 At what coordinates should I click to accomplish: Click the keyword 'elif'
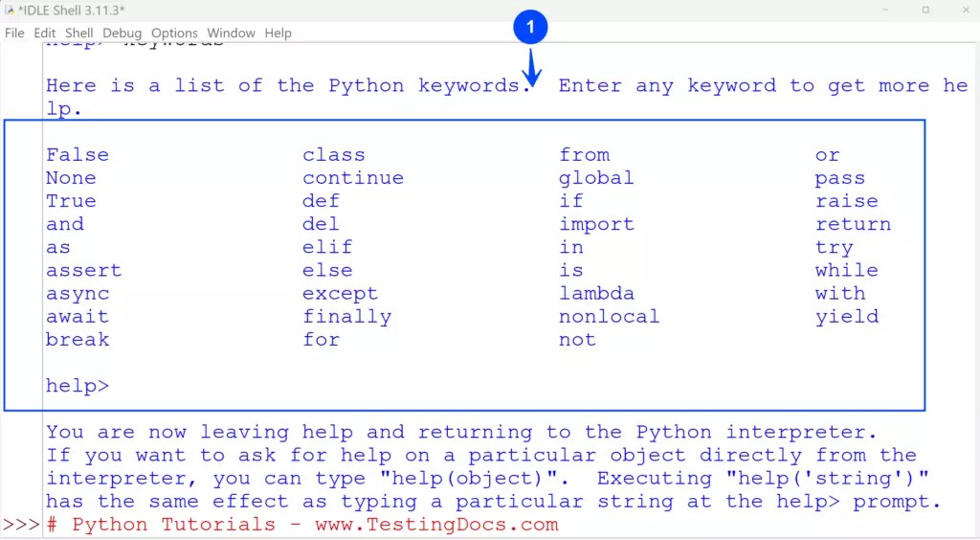pos(327,247)
